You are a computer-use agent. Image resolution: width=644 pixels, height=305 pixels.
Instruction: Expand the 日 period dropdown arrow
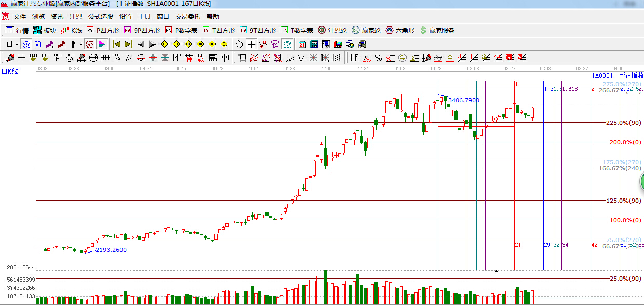click(17, 44)
